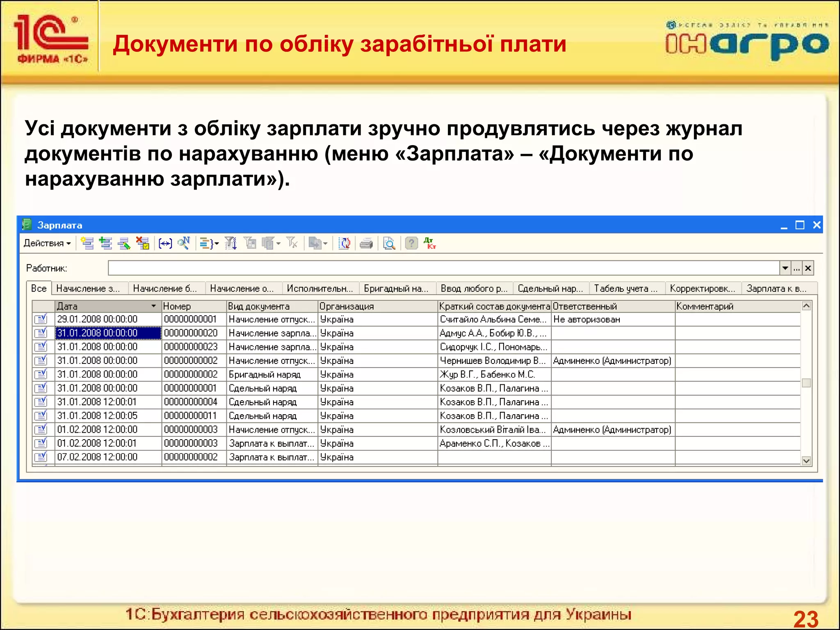
Task: Switch to the Табель учета tab
Action: tap(627, 289)
